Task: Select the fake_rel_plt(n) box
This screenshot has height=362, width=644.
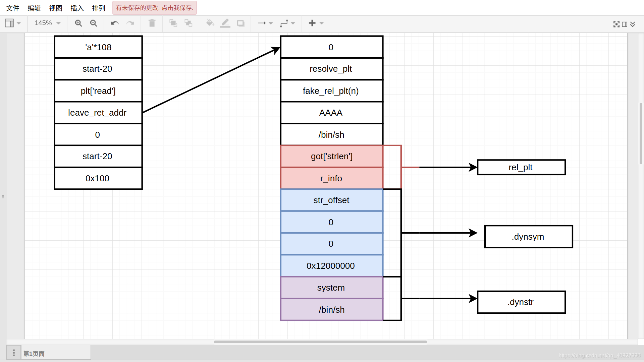Action: [x=332, y=91]
